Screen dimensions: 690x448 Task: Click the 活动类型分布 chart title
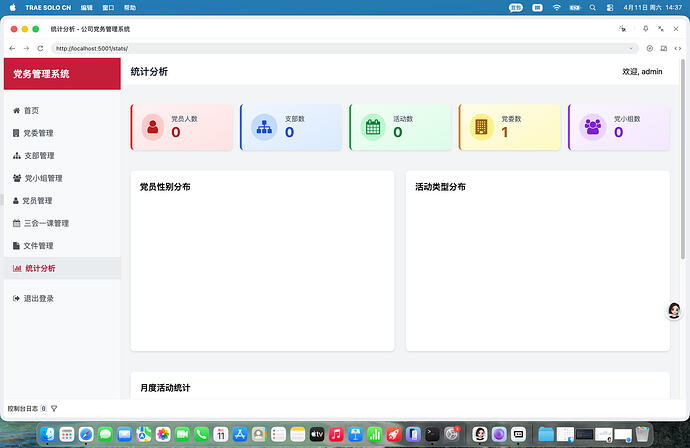pyautogui.click(x=440, y=187)
